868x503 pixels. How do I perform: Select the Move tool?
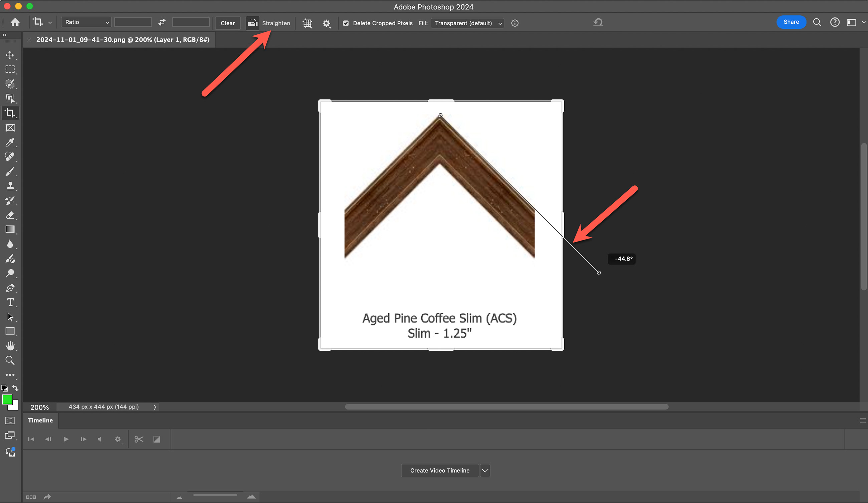(x=10, y=55)
